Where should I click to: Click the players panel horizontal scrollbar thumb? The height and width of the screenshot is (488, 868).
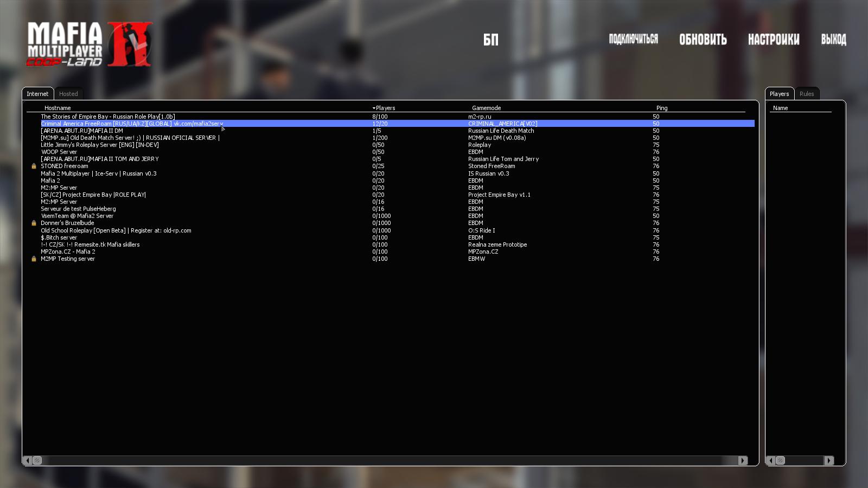pos(780,460)
